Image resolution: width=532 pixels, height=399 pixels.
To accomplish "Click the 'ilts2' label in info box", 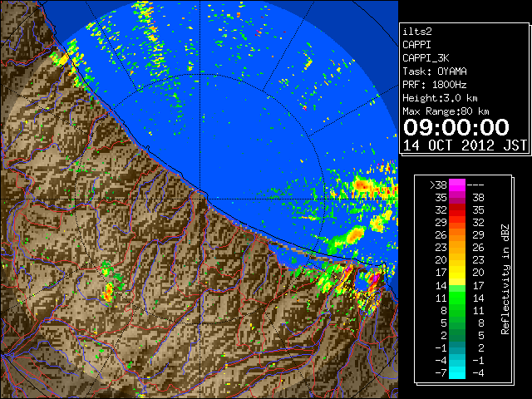I will pyautogui.click(x=417, y=32).
